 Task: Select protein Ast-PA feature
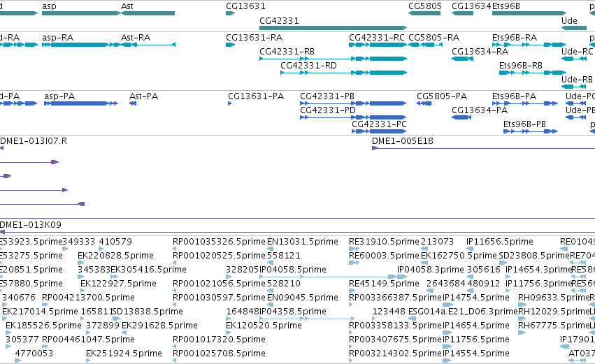point(133,103)
